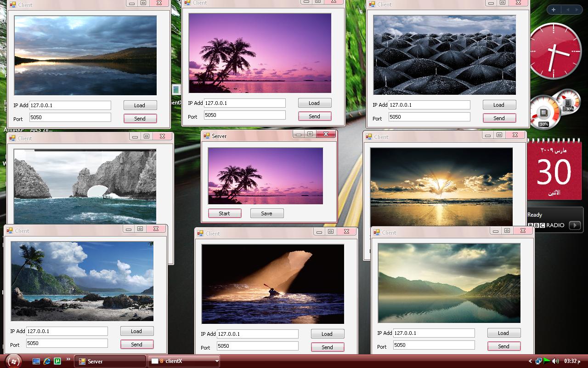588x368 pixels.
Task: Show hidden system tray icons arrow
Action: pyautogui.click(x=531, y=361)
